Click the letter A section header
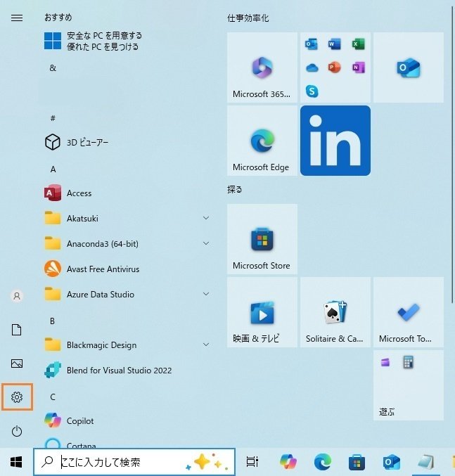Screen dimensions: 455x476 point(53,169)
